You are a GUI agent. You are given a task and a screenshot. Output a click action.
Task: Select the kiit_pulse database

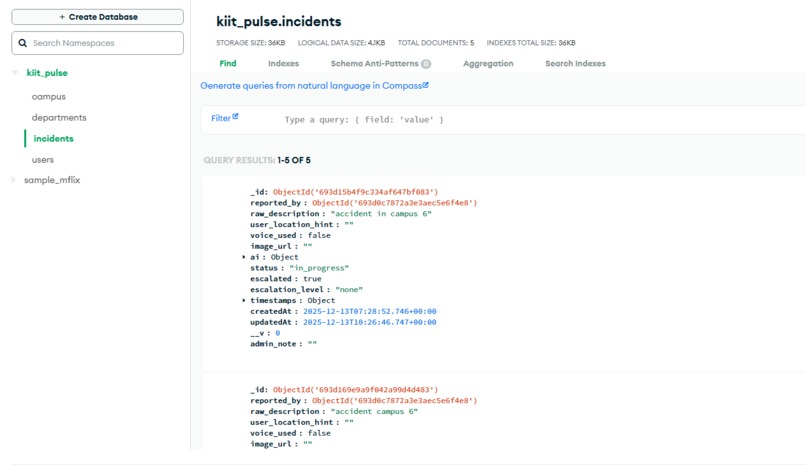(x=47, y=73)
